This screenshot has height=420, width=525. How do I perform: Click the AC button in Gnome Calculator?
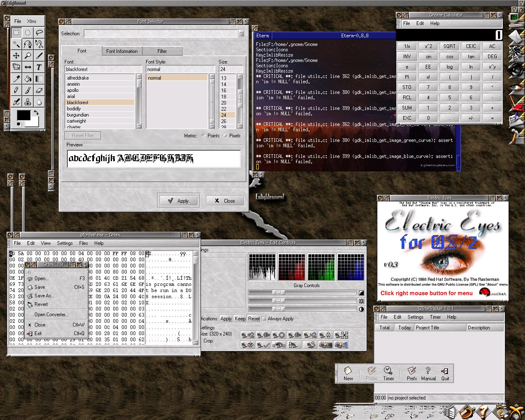point(492,46)
